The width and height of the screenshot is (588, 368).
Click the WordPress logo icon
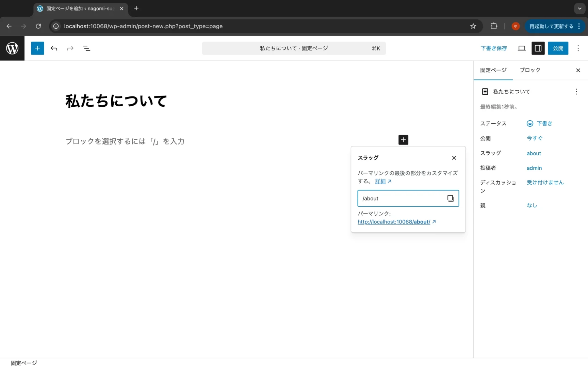(12, 48)
